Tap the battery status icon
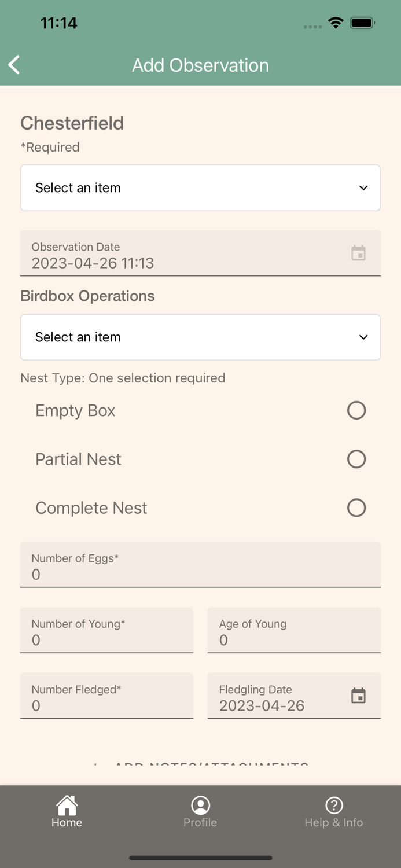Screen dimensions: 401x868 point(363,23)
